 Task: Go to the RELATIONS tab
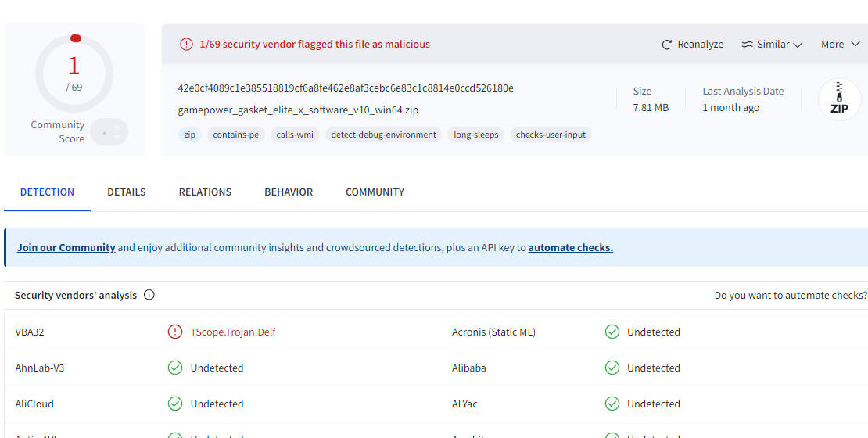pos(205,192)
